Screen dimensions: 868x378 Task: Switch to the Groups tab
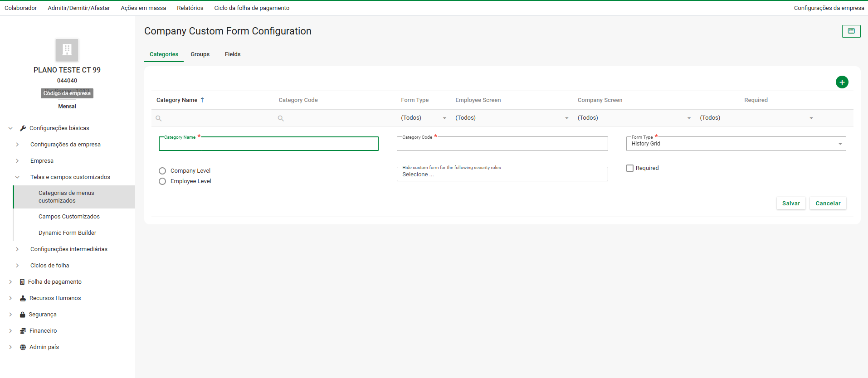point(200,54)
